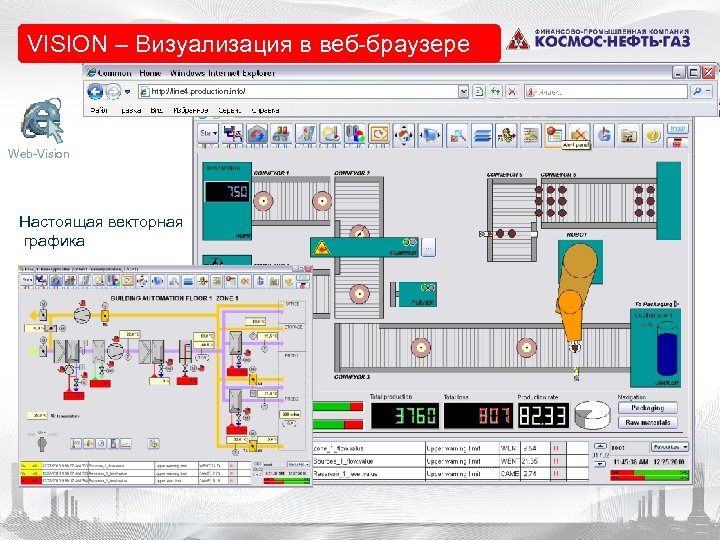Click the magnifier search toolbar icon
Image resolution: width=720 pixels, height=540 pixels.
click(x=457, y=135)
